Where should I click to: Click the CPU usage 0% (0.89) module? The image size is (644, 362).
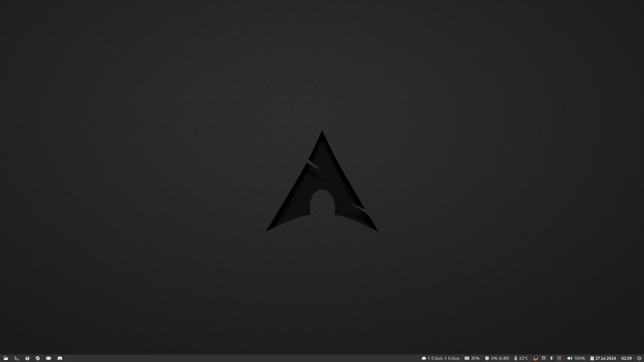point(497,358)
